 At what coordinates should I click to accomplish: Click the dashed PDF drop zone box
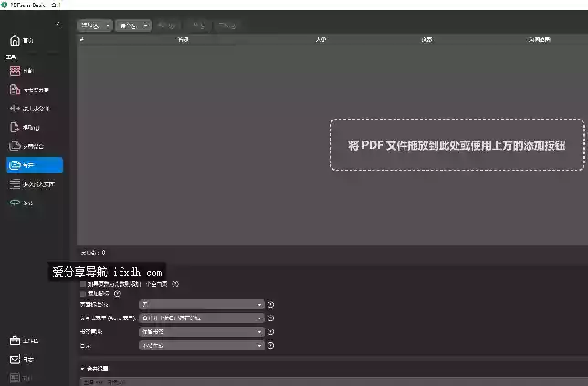[457, 145]
